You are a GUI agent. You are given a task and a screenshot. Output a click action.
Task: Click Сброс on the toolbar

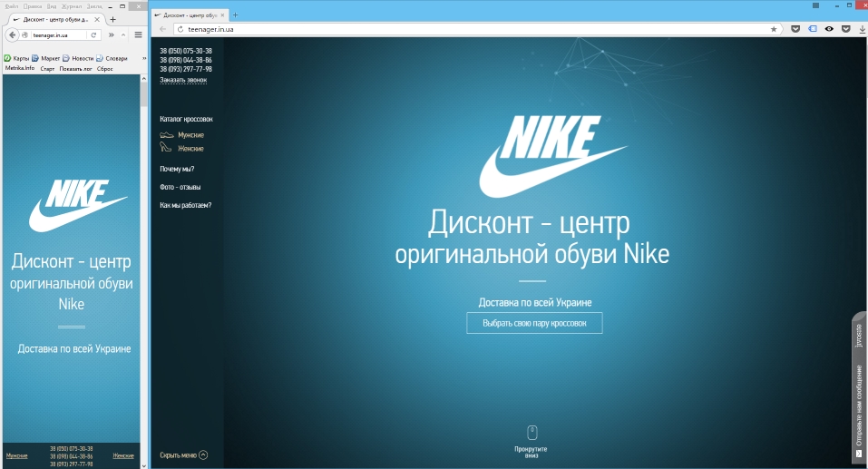coord(104,69)
